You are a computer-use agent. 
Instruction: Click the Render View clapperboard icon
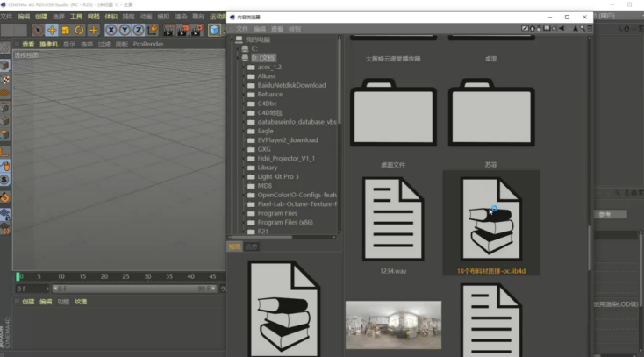tap(168, 30)
